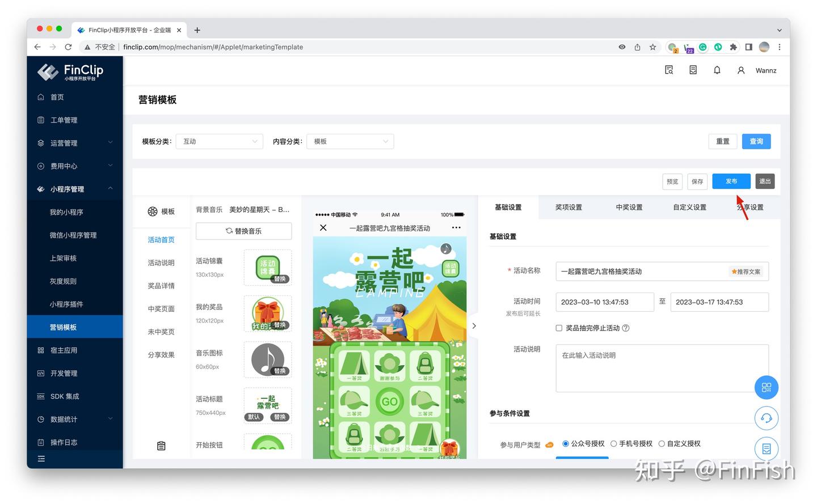Open 工单管理 in the sidebar

pyautogui.click(x=64, y=120)
